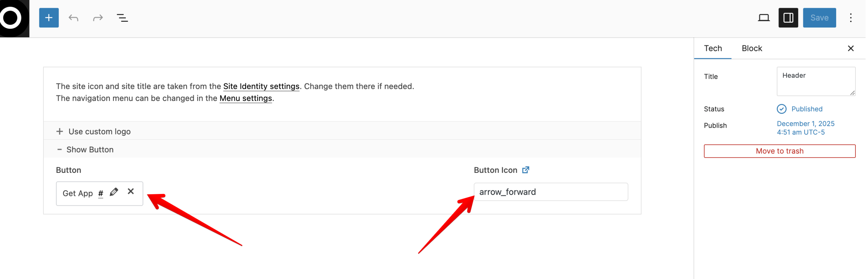Click Move to trash button

(779, 151)
